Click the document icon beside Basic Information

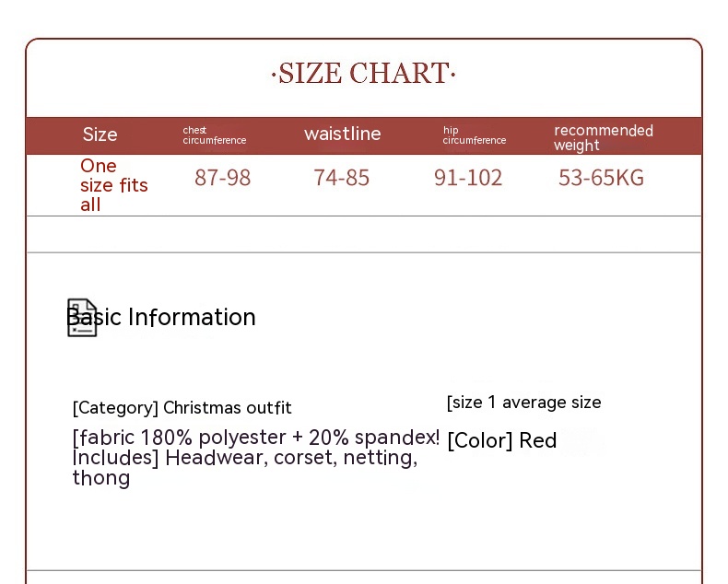[x=81, y=318]
